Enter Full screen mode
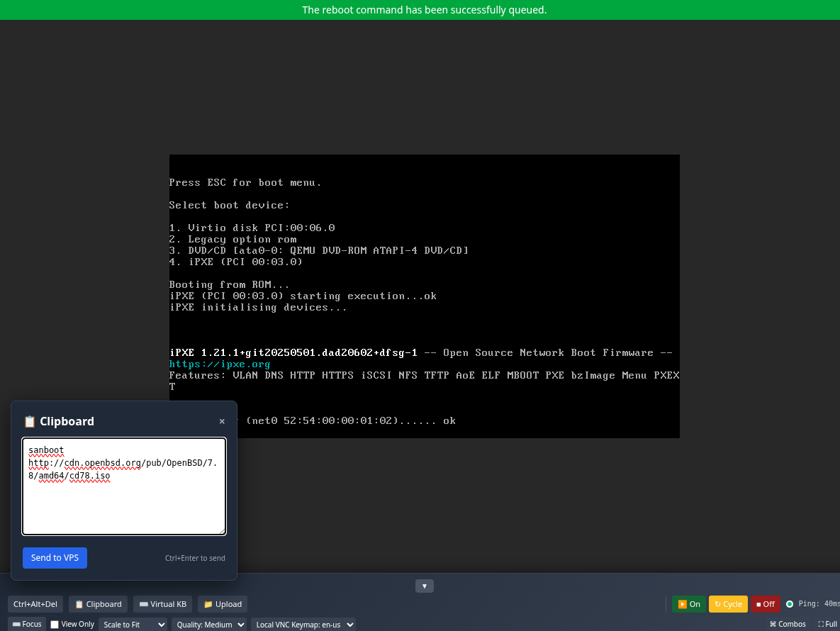840x631 pixels. pyautogui.click(x=828, y=624)
